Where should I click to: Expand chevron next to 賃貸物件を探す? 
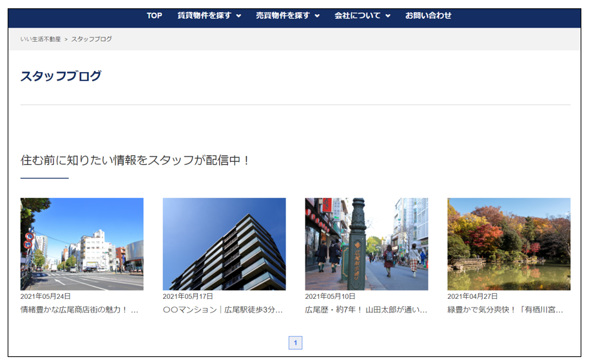pos(239,16)
